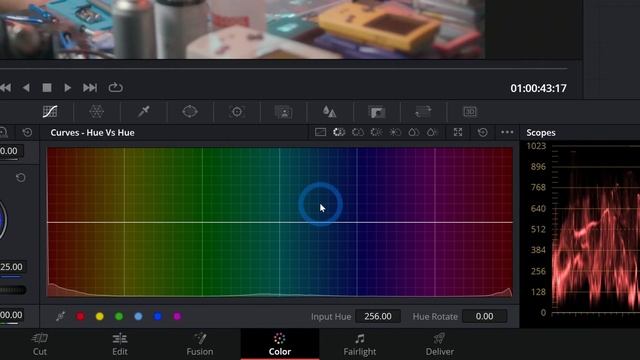
Task: Click the magenta hue preset dot
Action: (177, 316)
